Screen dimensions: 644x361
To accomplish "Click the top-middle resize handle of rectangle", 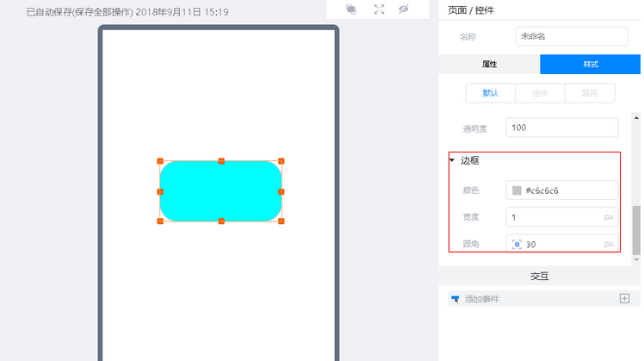I will pyautogui.click(x=221, y=161).
